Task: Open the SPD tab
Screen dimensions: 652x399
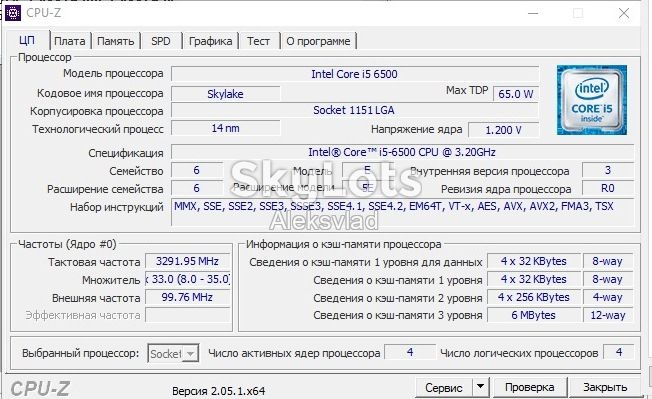Action: [161, 41]
